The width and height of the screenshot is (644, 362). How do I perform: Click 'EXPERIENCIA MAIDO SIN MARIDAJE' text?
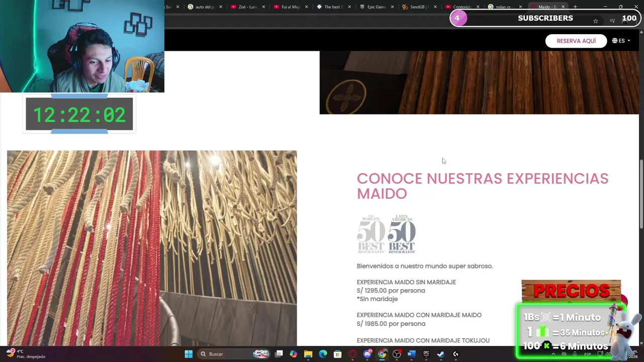(x=406, y=282)
